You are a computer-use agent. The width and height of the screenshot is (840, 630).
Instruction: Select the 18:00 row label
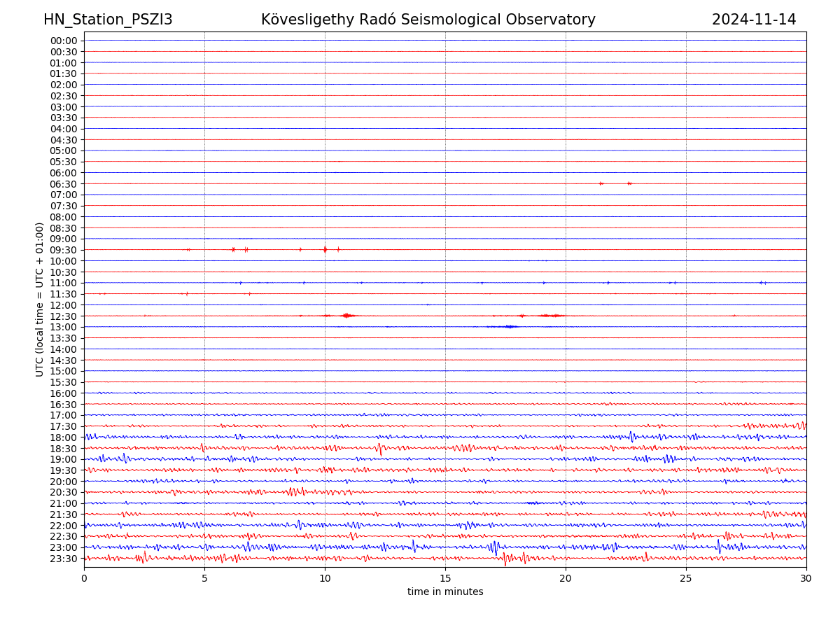(x=63, y=437)
